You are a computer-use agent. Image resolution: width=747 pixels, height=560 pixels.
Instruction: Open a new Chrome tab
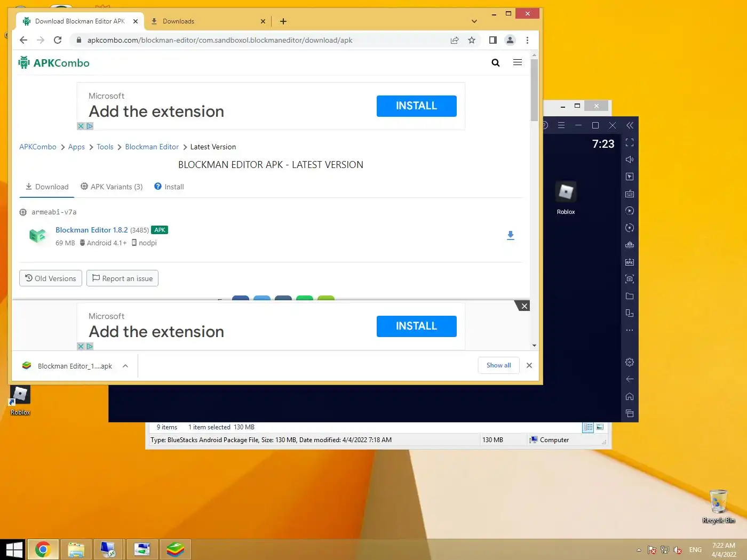pyautogui.click(x=283, y=21)
